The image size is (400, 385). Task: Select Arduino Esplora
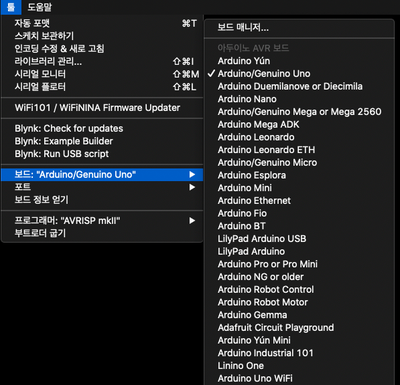pyautogui.click(x=299, y=175)
